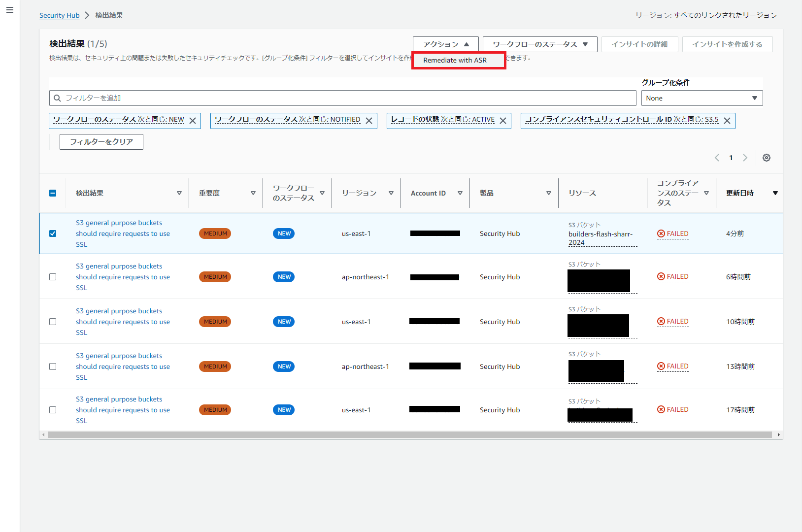The image size is (802, 532).
Task: Click NEW workflow badge in 6時間前 row
Action: click(284, 277)
